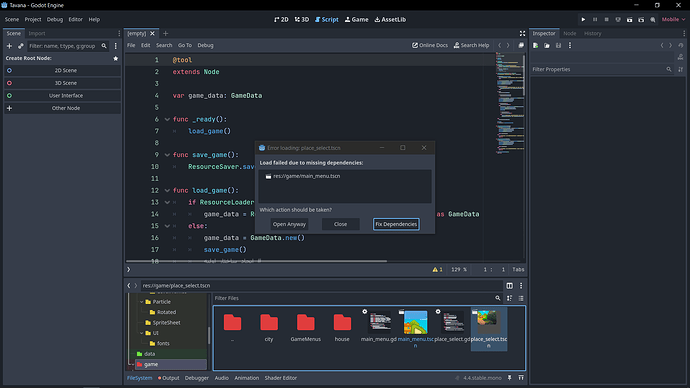This screenshot has width=690, height=388.
Task: Run the project with Play button
Action: (x=584, y=19)
